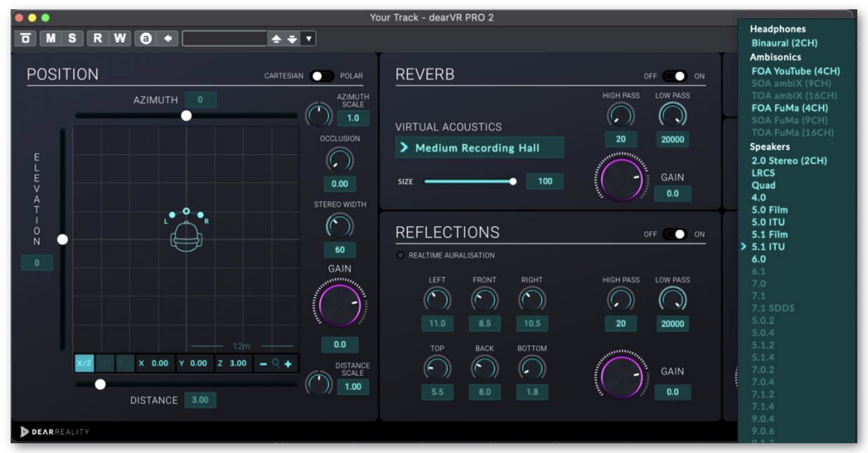Click the Elevation value field
The height and width of the screenshot is (453, 868).
click(37, 263)
